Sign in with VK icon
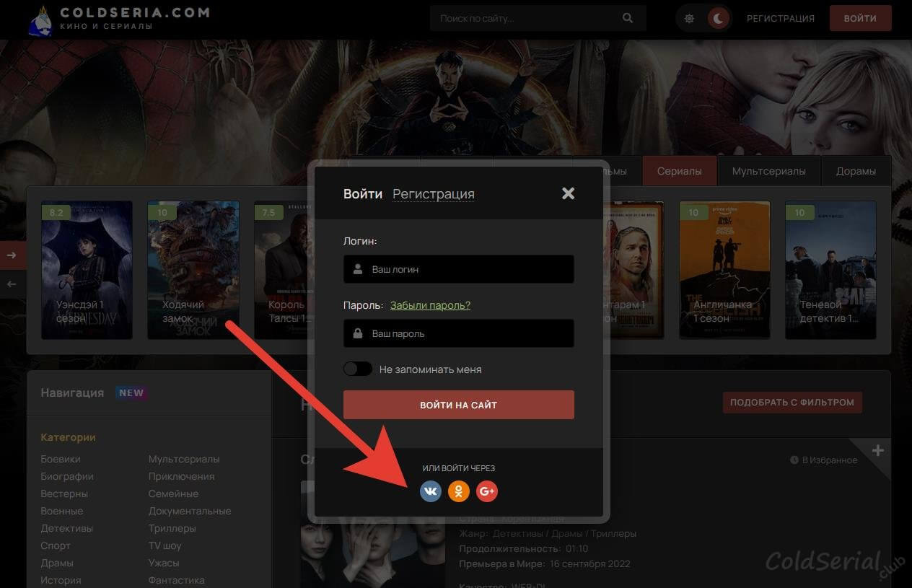The image size is (912, 588). point(431,491)
